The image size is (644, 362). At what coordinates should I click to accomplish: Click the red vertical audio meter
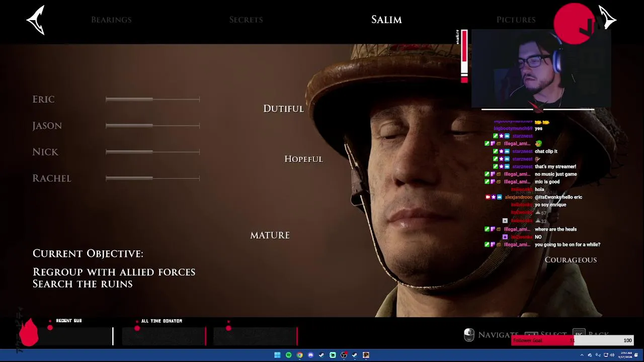[x=464, y=56]
